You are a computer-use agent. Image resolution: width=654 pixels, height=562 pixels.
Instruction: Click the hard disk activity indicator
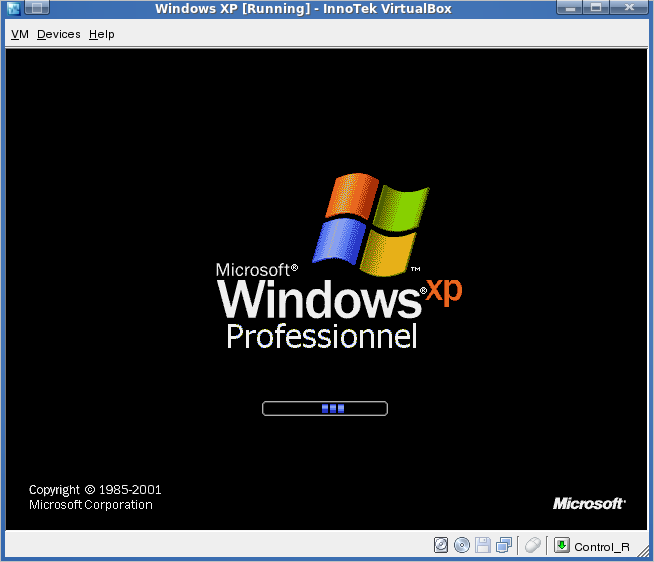coord(441,545)
